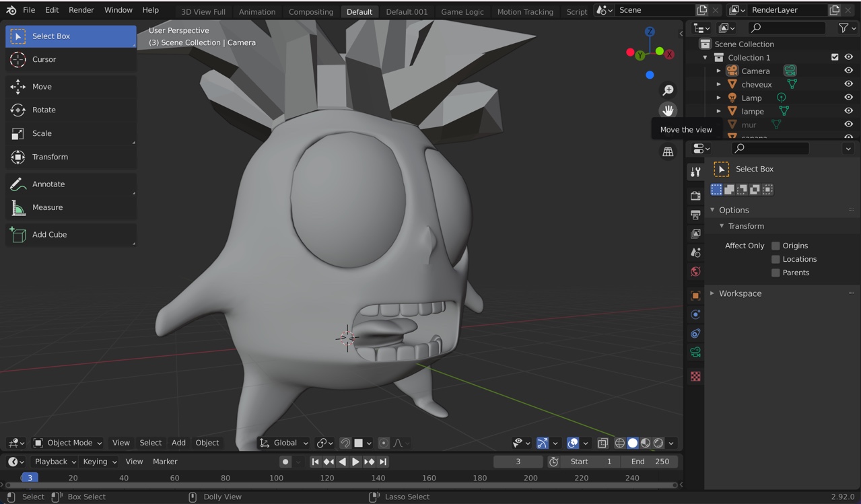The width and height of the screenshot is (861, 504).
Task: Click the current frame number field
Action: pyautogui.click(x=518, y=462)
